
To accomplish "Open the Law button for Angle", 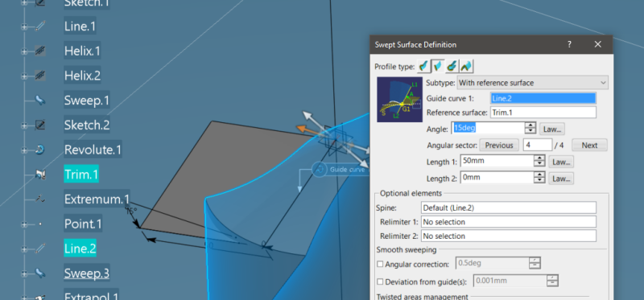I will point(552,129).
